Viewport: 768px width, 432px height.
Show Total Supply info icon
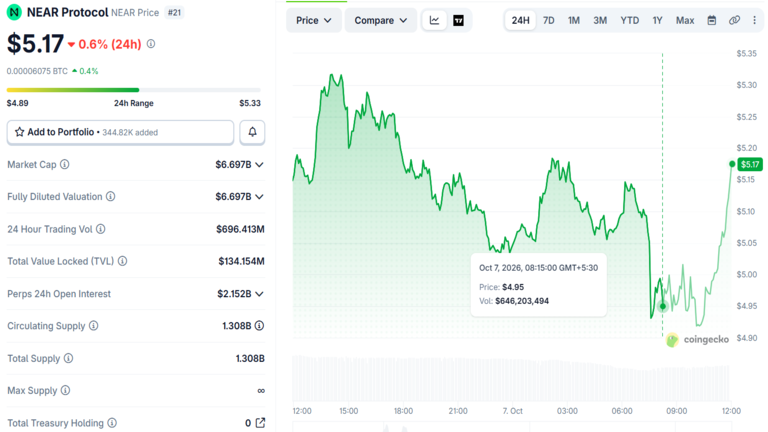69,358
